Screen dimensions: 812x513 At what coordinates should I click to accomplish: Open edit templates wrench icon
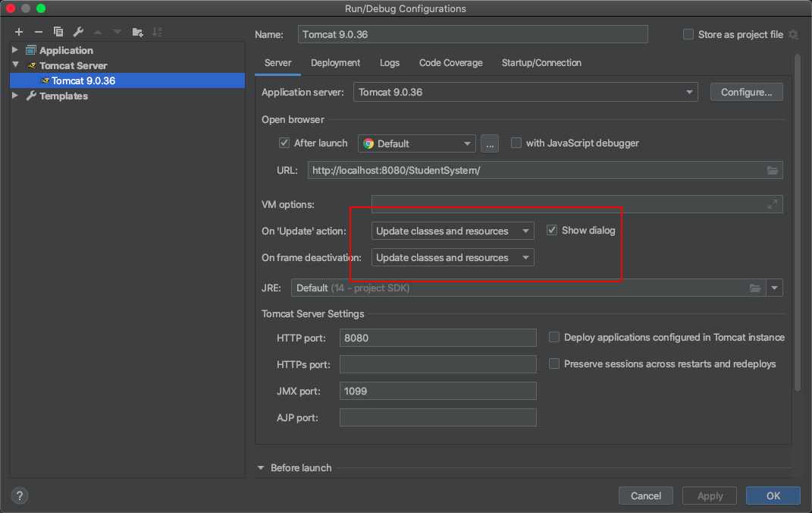[78, 32]
